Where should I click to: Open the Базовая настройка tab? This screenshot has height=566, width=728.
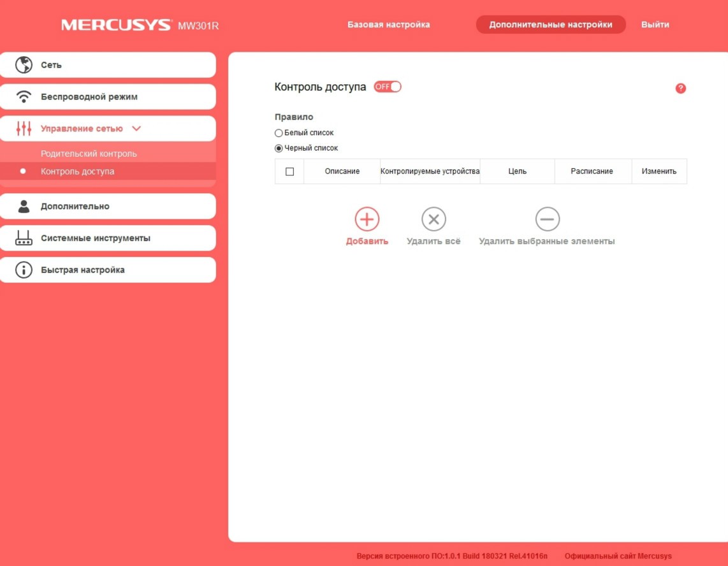pyautogui.click(x=388, y=25)
